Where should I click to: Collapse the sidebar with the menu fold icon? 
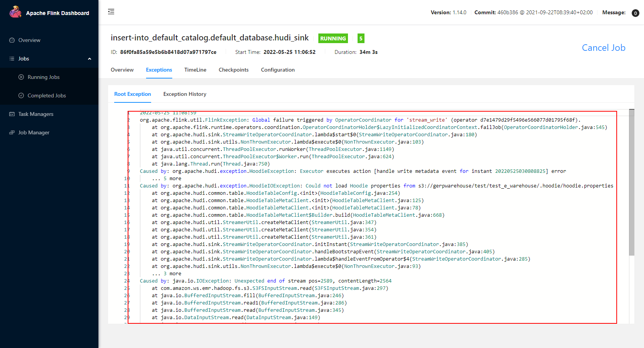tap(111, 12)
